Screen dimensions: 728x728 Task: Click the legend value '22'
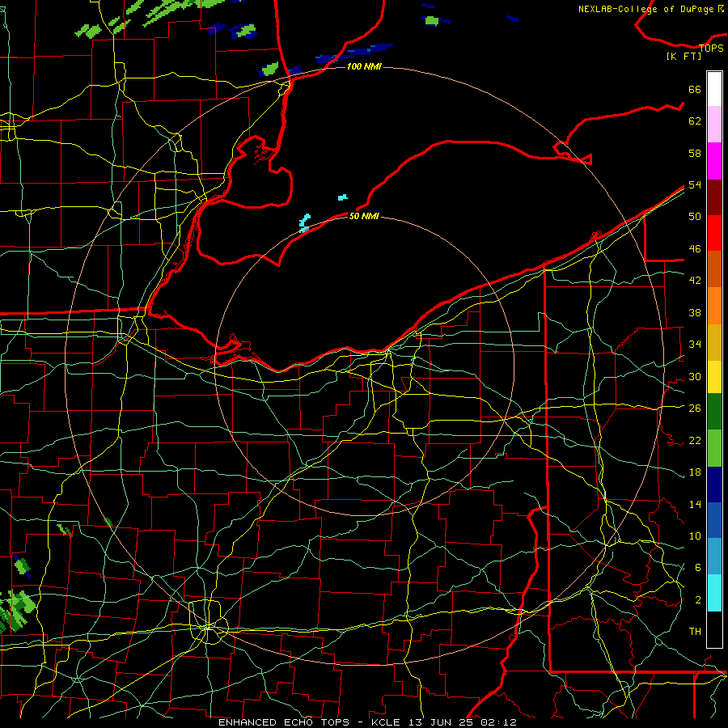point(695,440)
